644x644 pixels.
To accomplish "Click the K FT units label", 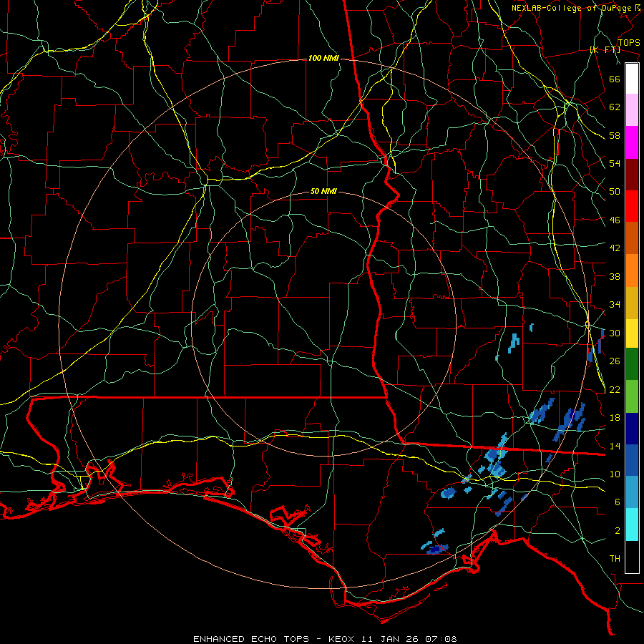I will pos(605,50).
